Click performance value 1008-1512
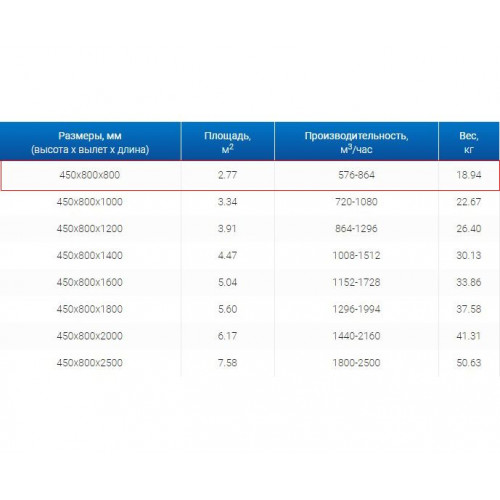The height and width of the screenshot is (500, 500). [x=356, y=255]
